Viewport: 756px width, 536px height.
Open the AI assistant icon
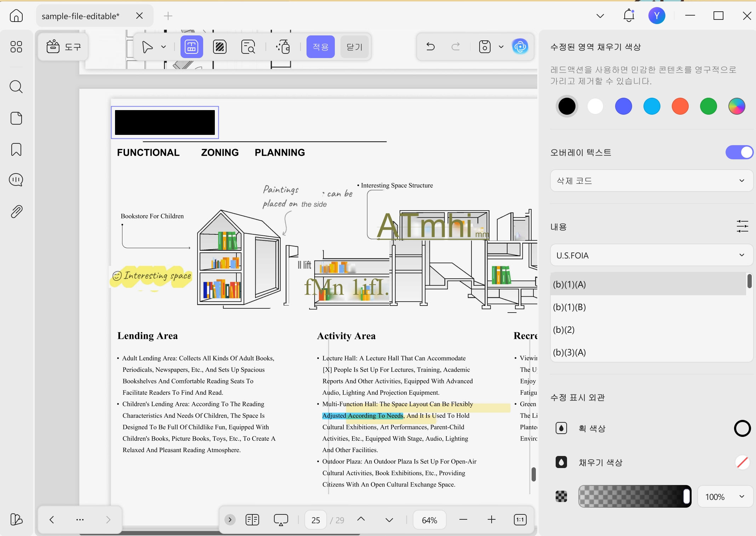pyautogui.click(x=520, y=46)
